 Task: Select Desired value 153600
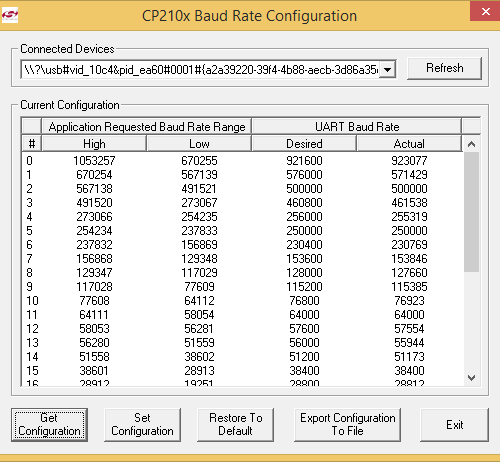[304, 259]
